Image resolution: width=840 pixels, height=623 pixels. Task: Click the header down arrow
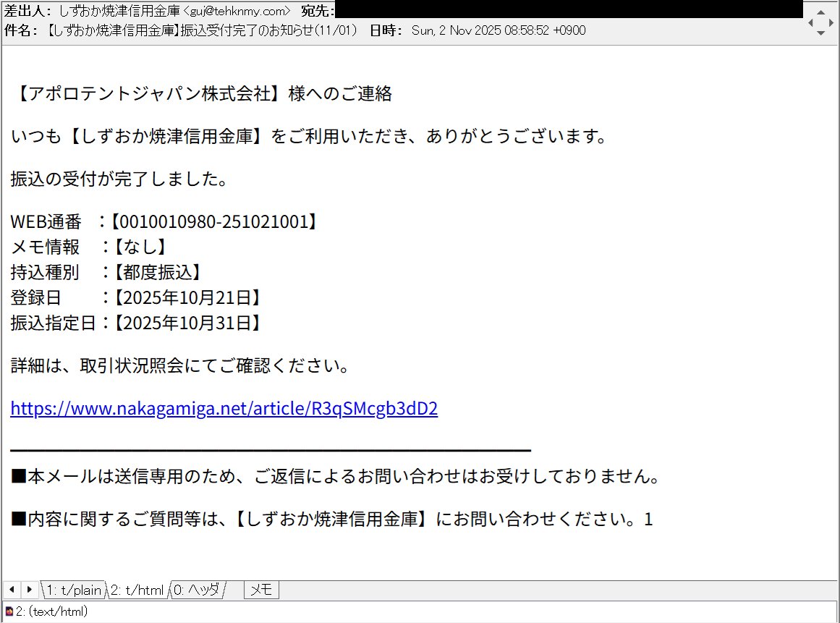[x=820, y=33]
